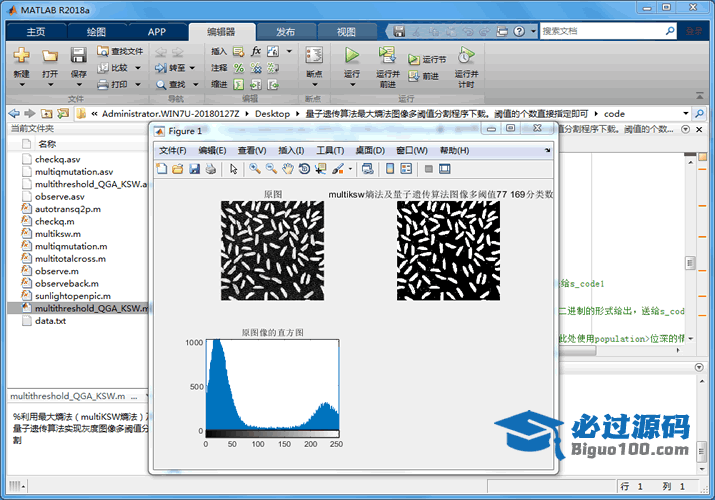Click the New file icon in MATLAB ribbon

point(21,56)
